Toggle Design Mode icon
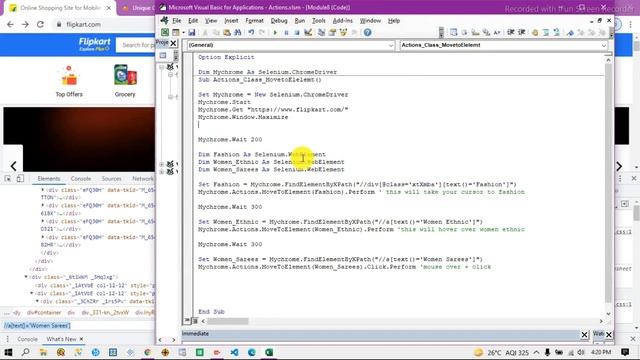This screenshot has height=360, width=640. (x=308, y=33)
